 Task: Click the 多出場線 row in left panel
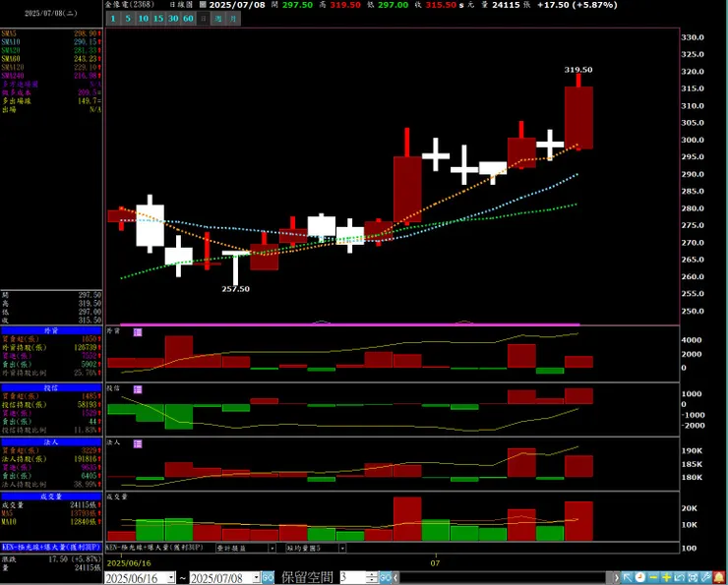(51, 101)
